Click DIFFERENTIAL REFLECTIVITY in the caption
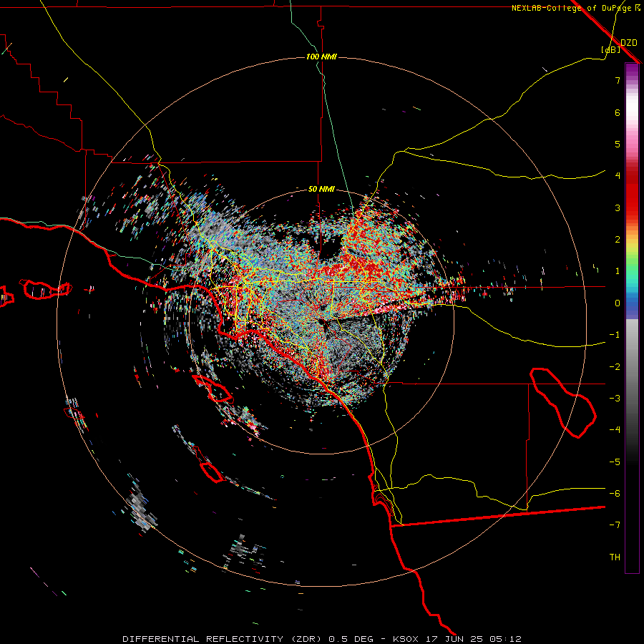Screen dimensions: 644x644 [203, 639]
